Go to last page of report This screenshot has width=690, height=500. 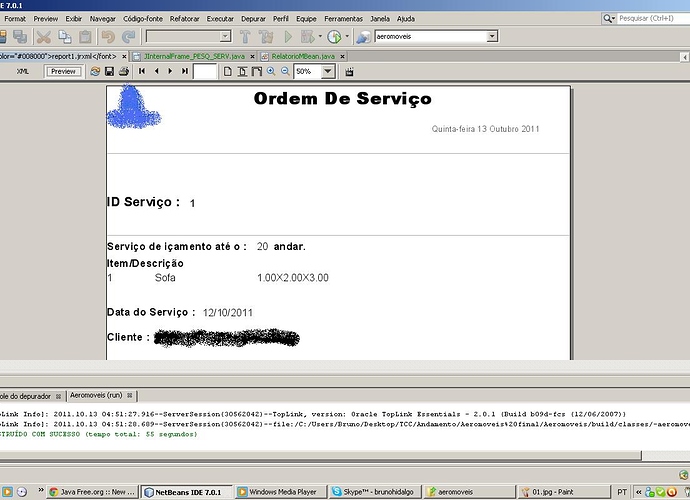pos(185,71)
